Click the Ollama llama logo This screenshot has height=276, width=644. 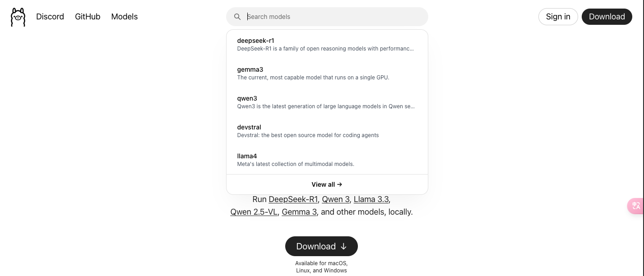point(18,17)
